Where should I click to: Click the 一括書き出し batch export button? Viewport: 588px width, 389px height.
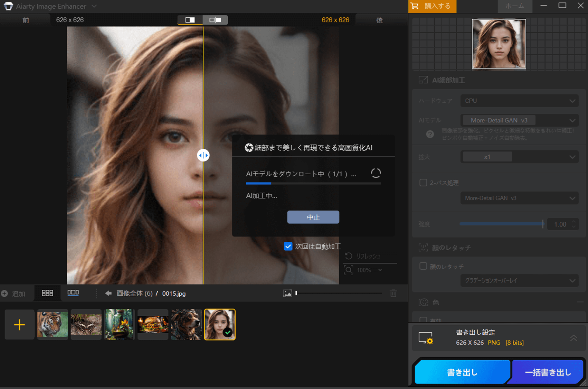coord(548,372)
